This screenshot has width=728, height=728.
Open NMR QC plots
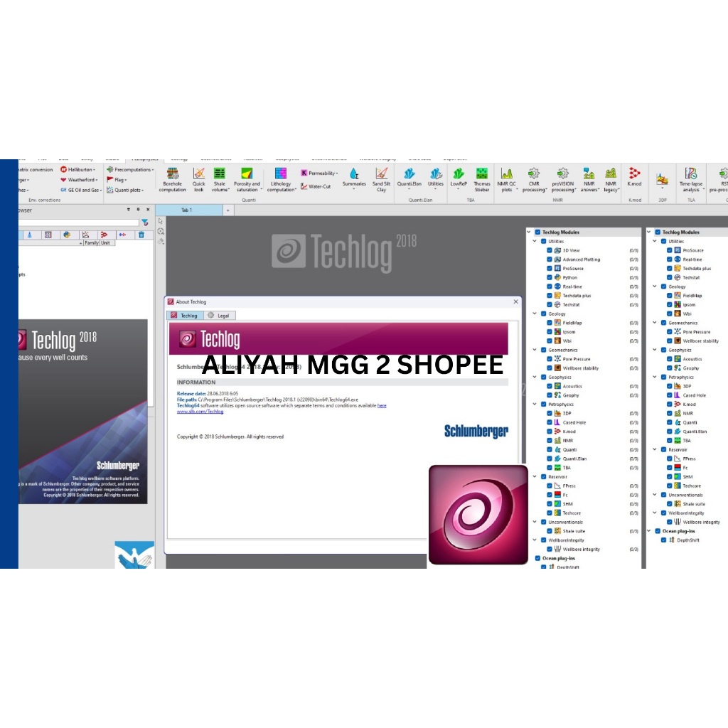coord(506,180)
